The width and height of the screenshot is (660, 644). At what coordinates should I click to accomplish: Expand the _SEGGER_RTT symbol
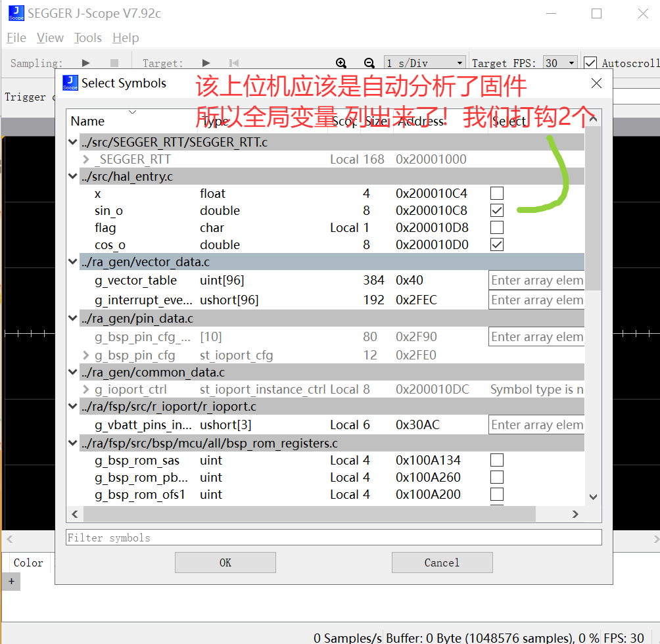[x=86, y=160]
